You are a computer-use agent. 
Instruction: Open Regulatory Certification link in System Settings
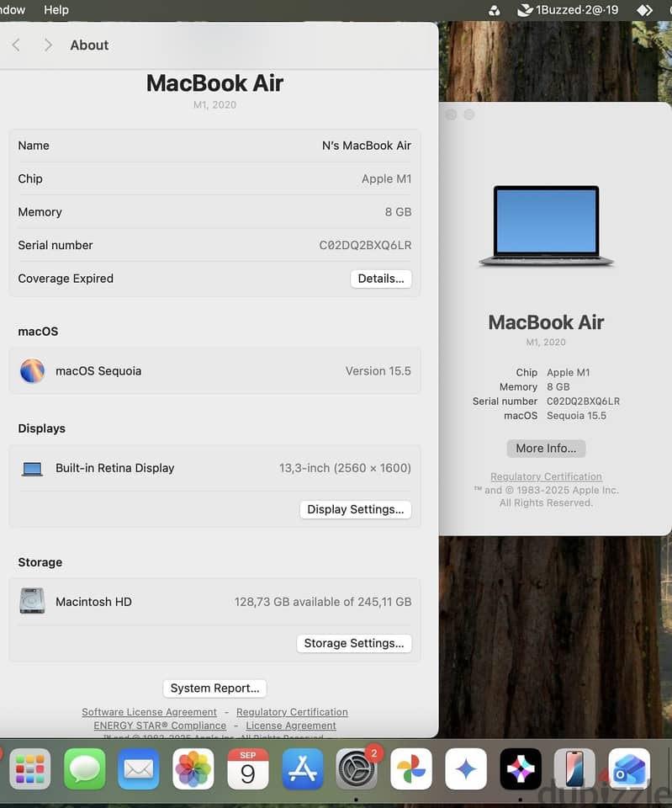point(292,712)
